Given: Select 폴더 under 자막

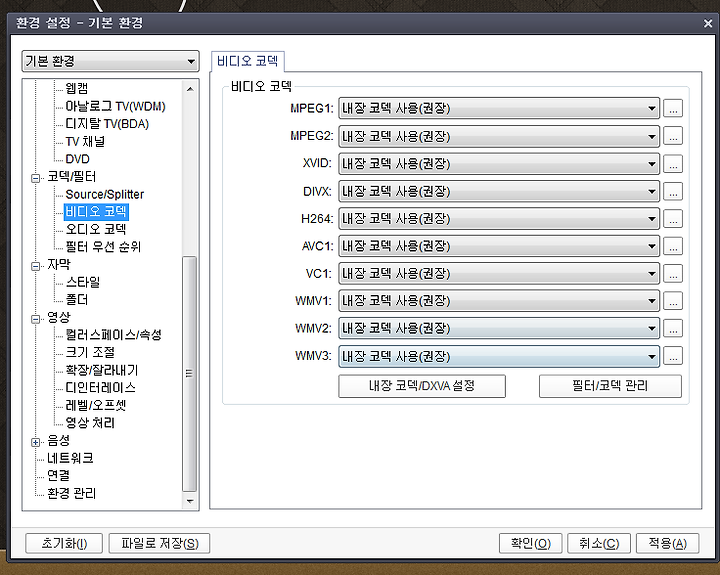Looking at the screenshot, I should [77, 299].
